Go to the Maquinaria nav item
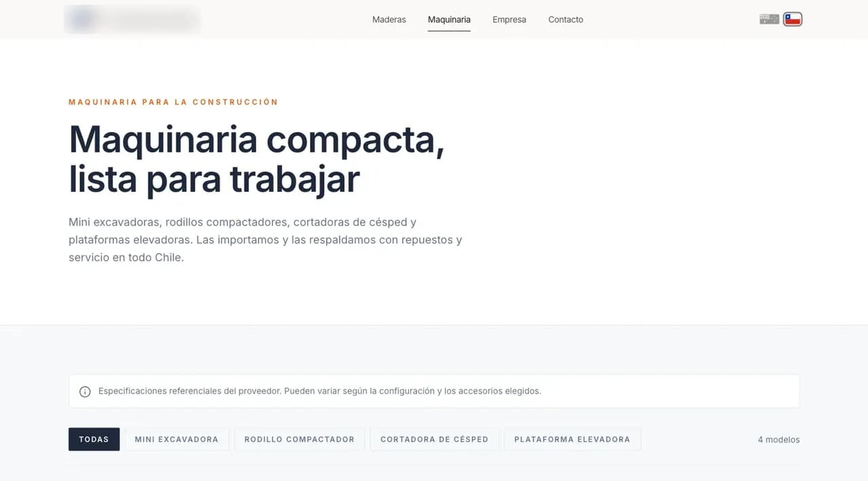This screenshot has height=481, width=868. point(449,20)
